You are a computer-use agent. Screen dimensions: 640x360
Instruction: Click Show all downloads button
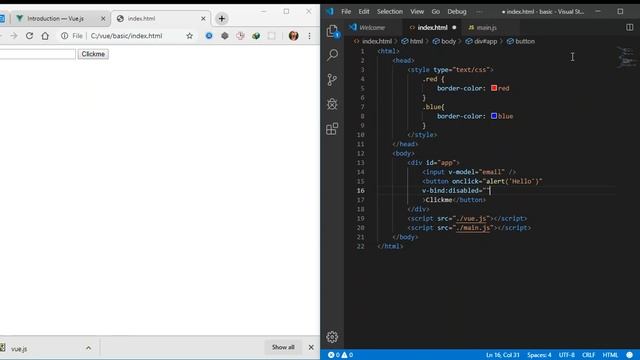283,347
